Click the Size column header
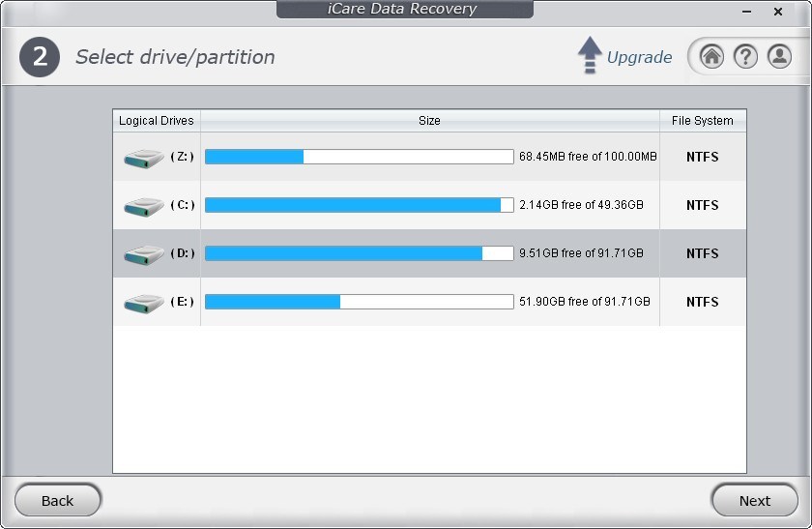Viewport: 812px width, 529px height. pos(430,121)
